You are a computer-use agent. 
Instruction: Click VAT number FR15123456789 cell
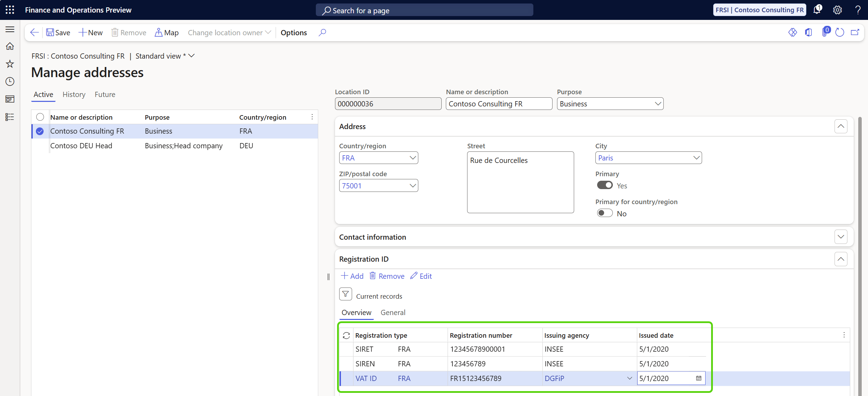(495, 379)
